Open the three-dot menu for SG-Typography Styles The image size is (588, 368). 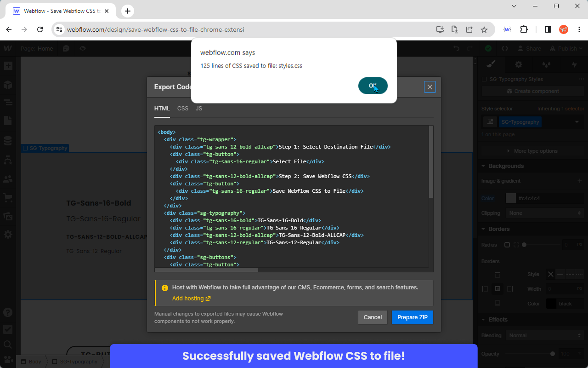[582, 79]
